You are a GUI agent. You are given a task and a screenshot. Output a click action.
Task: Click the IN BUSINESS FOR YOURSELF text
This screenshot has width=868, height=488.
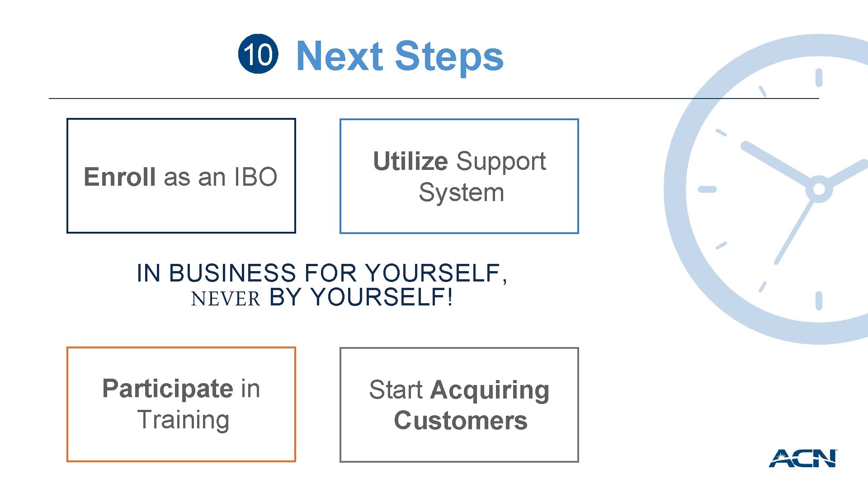click(322, 273)
